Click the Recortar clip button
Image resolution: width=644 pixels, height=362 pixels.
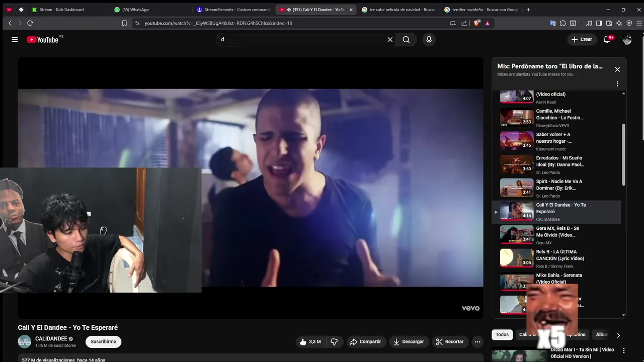(450, 342)
